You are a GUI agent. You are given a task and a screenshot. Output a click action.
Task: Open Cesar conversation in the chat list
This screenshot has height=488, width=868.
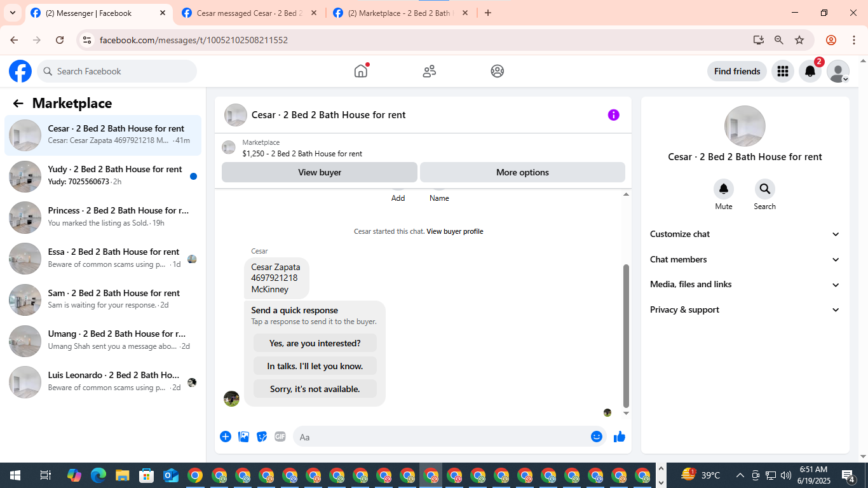click(x=103, y=135)
